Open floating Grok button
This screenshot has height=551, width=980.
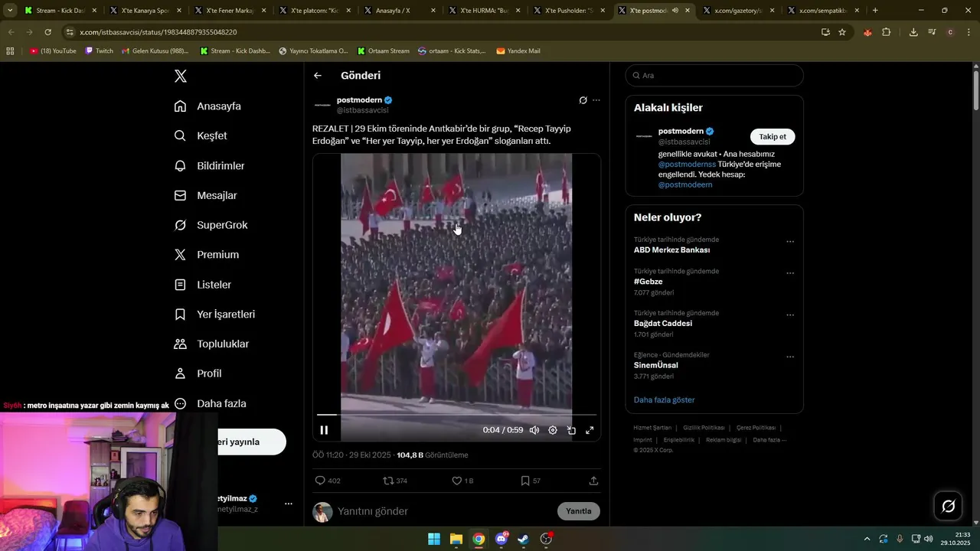click(x=948, y=506)
